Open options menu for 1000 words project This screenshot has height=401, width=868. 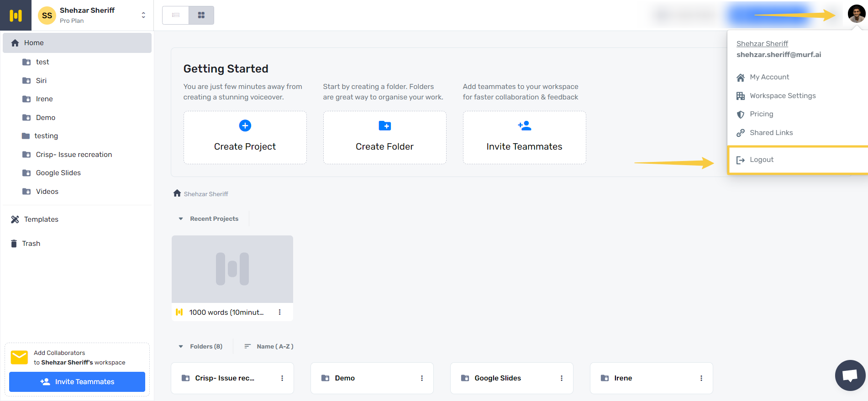[x=280, y=312]
